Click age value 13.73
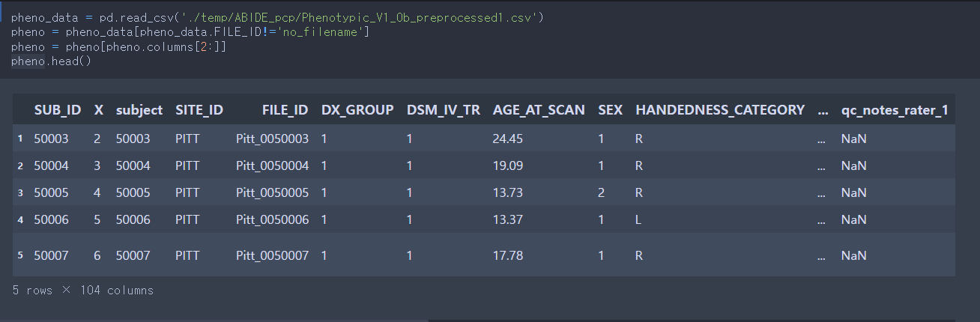This screenshot has width=980, height=322. [x=508, y=193]
